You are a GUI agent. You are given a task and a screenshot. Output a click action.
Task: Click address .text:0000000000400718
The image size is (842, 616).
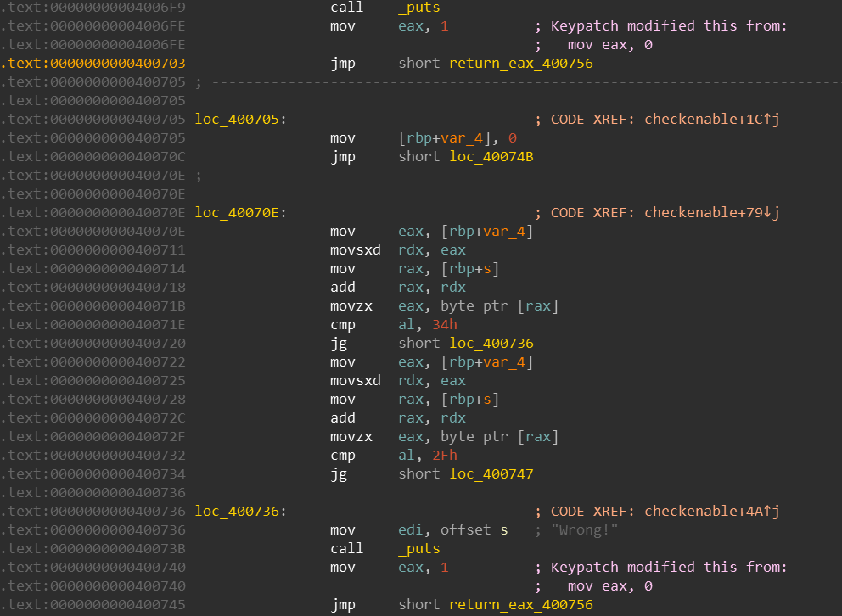point(93,288)
